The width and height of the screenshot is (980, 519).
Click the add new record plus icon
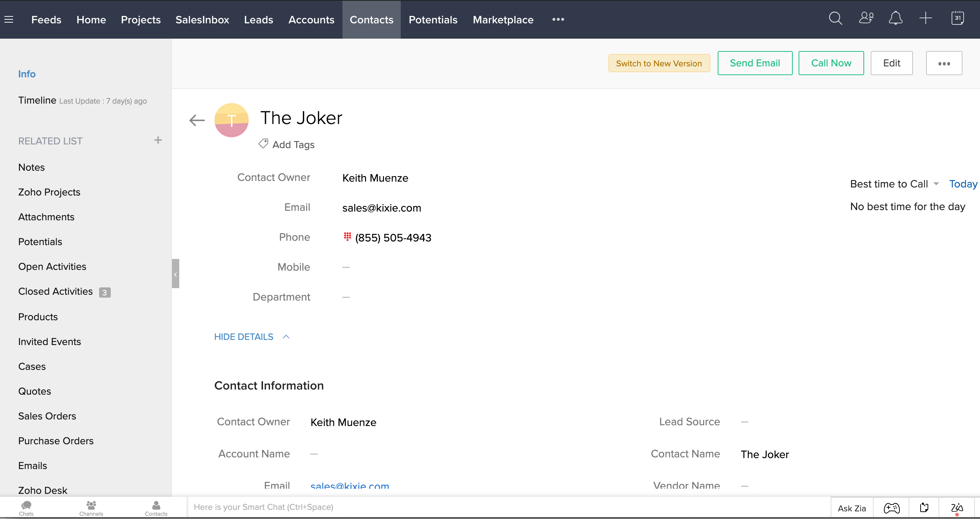926,19
